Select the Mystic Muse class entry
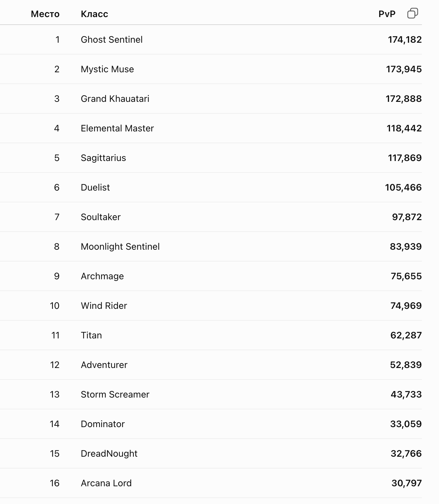439x504 pixels. pyautogui.click(x=107, y=69)
